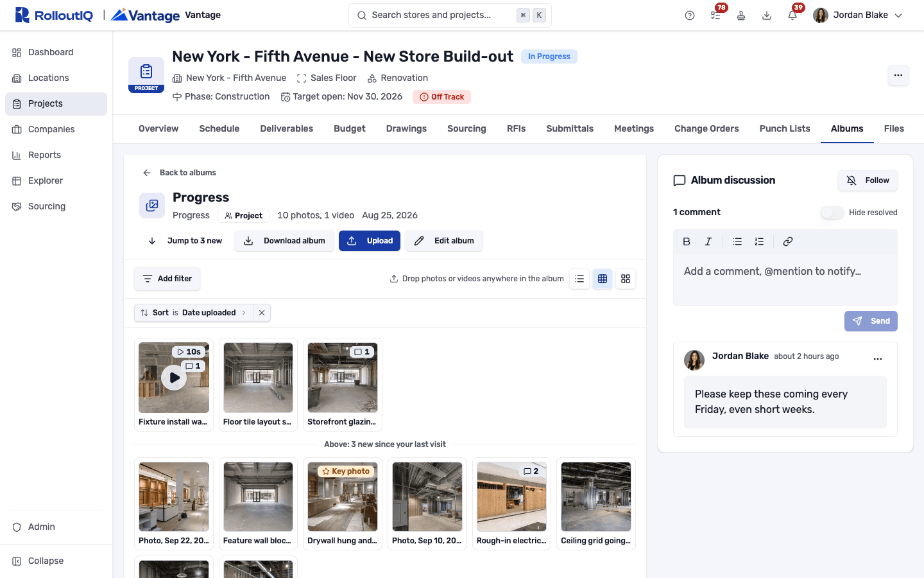This screenshot has width=924, height=578.
Task: Send the comment
Action: (x=871, y=321)
